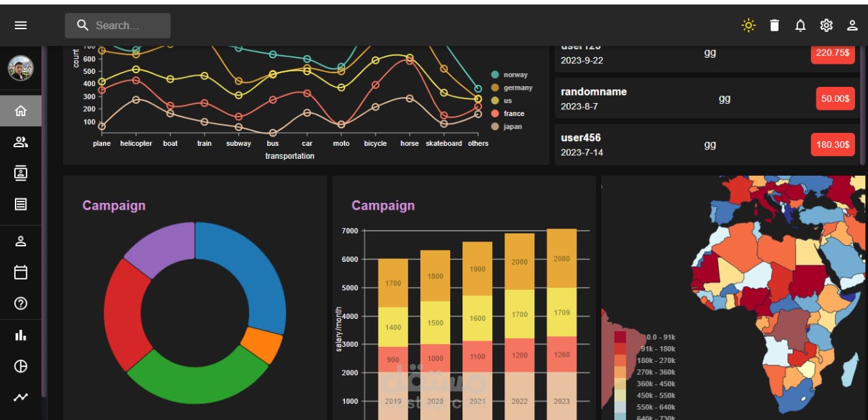
Task: Open the Pie Chart page icon
Action: tap(20, 366)
